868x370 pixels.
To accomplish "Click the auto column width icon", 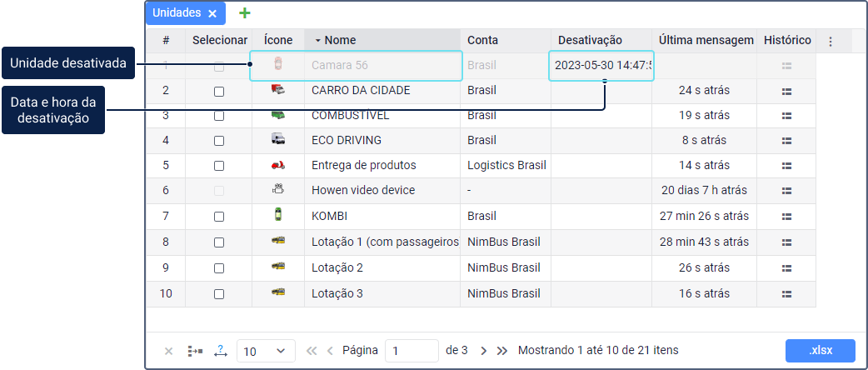I will (x=221, y=351).
